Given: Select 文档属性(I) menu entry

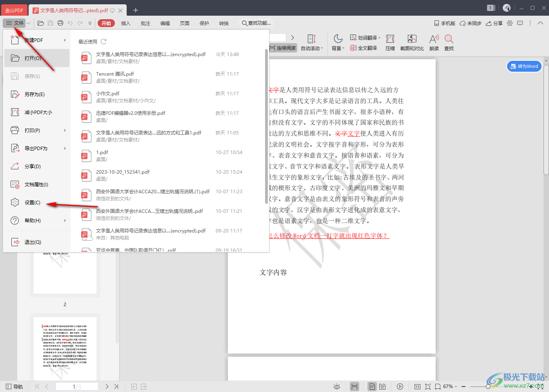Looking at the screenshot, I should pyautogui.click(x=37, y=184).
